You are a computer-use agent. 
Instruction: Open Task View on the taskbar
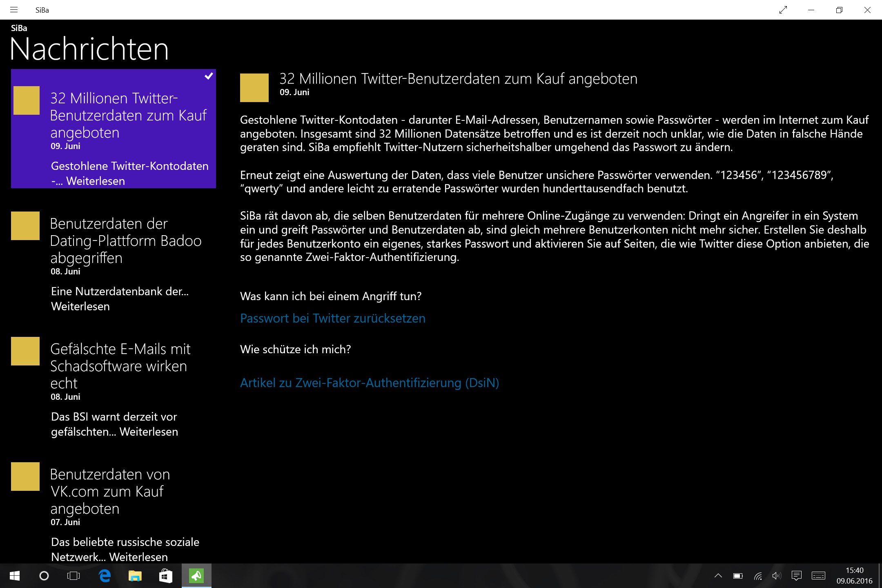[73, 576]
